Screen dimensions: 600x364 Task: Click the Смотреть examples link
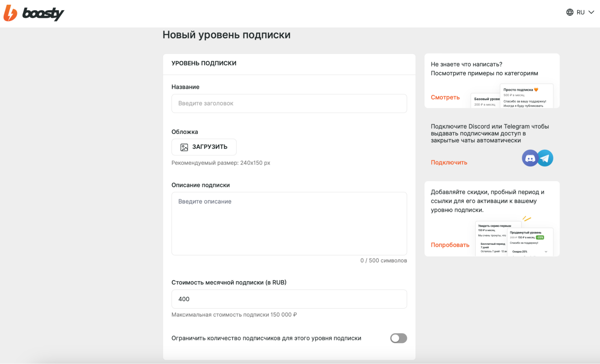pos(445,97)
